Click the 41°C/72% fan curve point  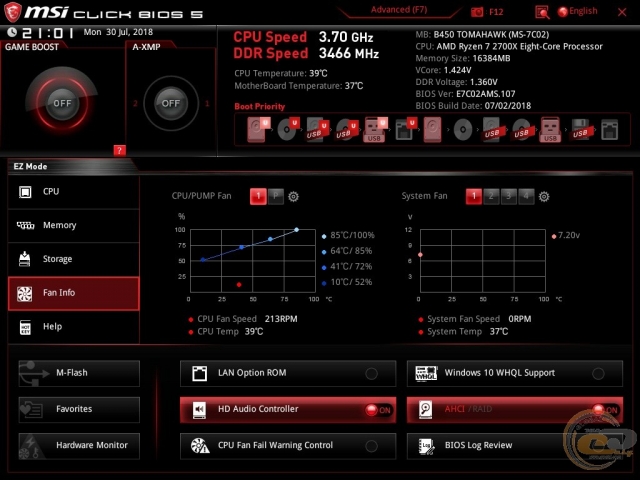pos(242,247)
